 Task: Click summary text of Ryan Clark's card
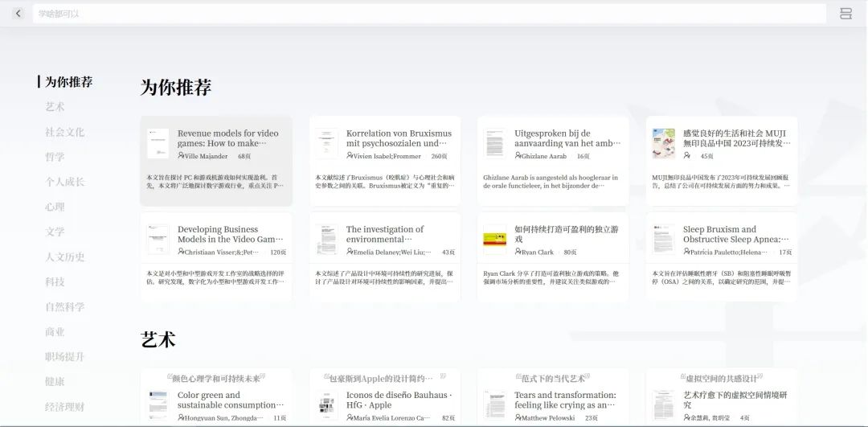551,277
